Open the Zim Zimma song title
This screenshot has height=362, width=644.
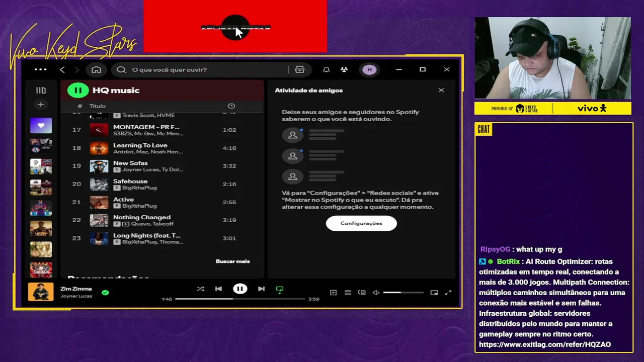point(76,289)
